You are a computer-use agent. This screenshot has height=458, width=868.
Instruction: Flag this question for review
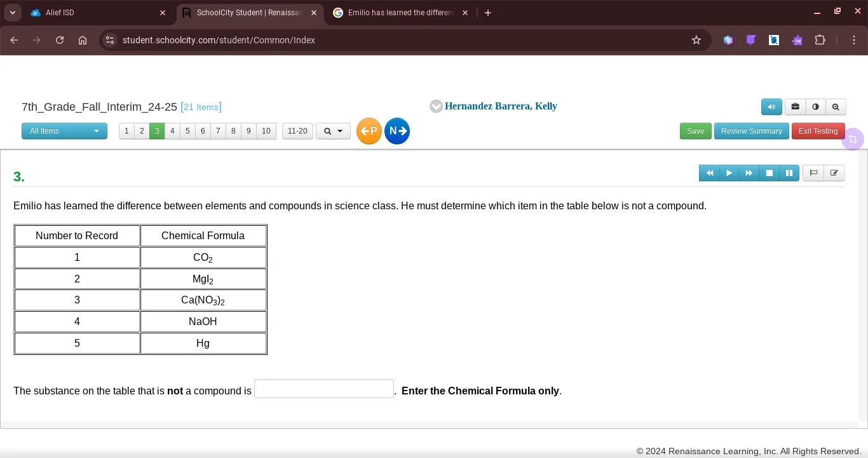[x=813, y=173]
